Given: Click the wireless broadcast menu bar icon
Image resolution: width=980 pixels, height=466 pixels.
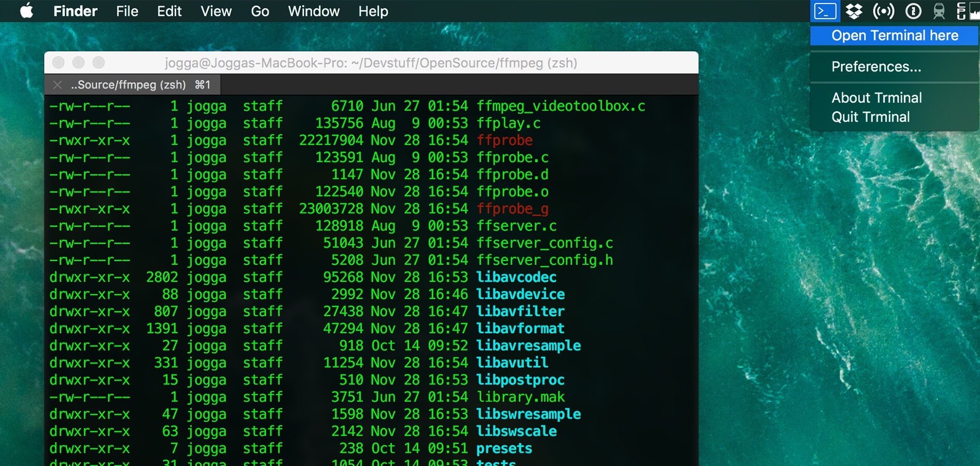Looking at the screenshot, I should point(883,11).
